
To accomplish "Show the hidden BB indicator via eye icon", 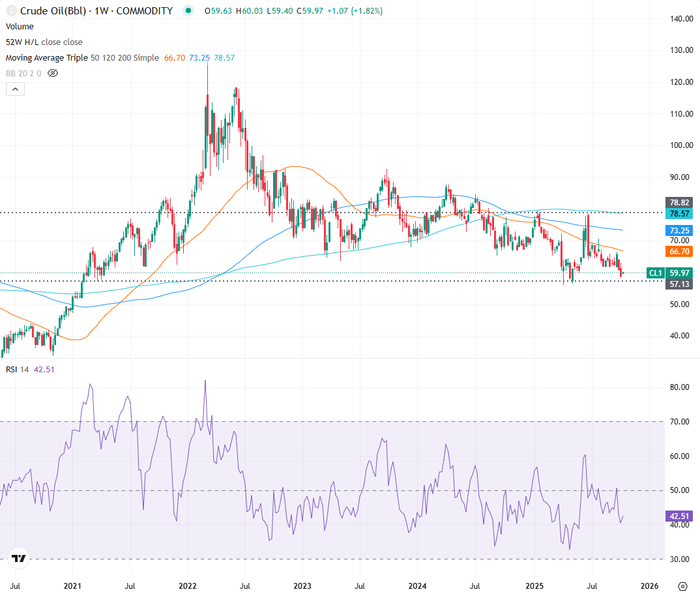I will pos(53,74).
